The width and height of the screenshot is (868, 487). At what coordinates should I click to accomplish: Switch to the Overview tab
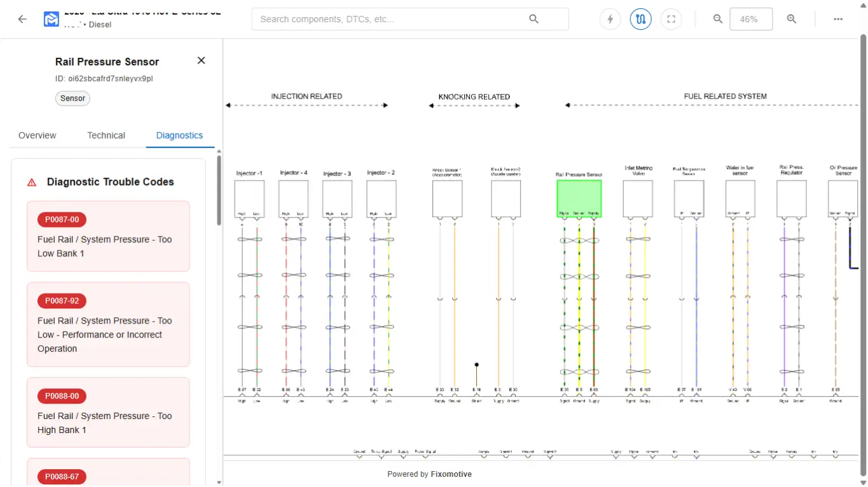click(x=37, y=135)
